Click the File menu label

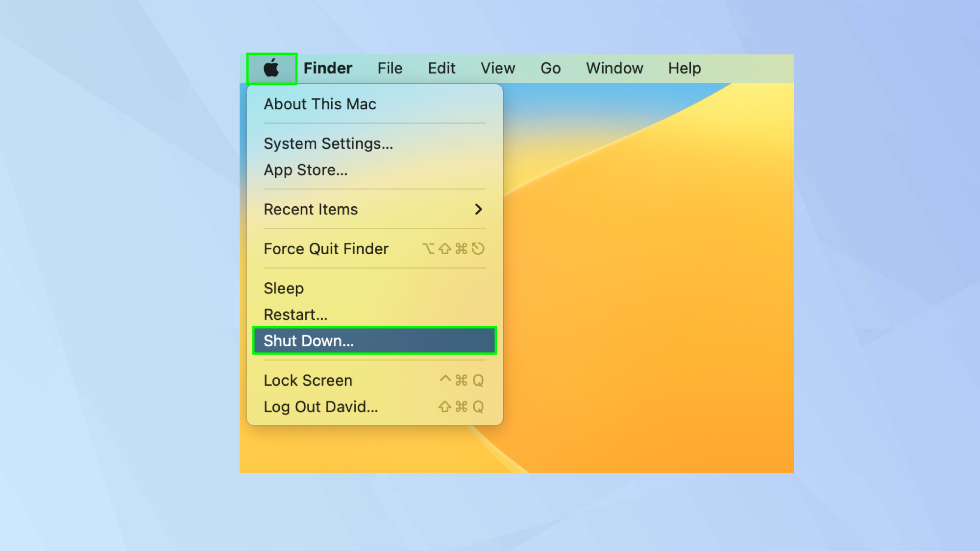390,68
